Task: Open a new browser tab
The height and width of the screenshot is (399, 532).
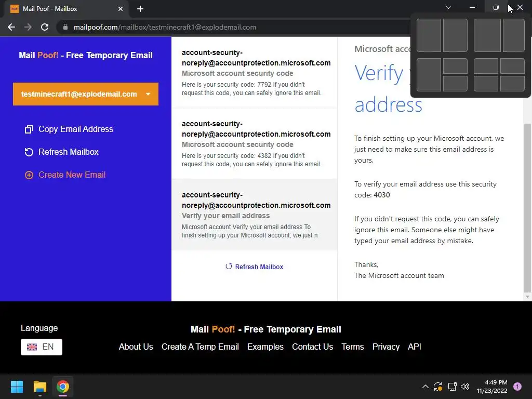Action: click(140, 9)
